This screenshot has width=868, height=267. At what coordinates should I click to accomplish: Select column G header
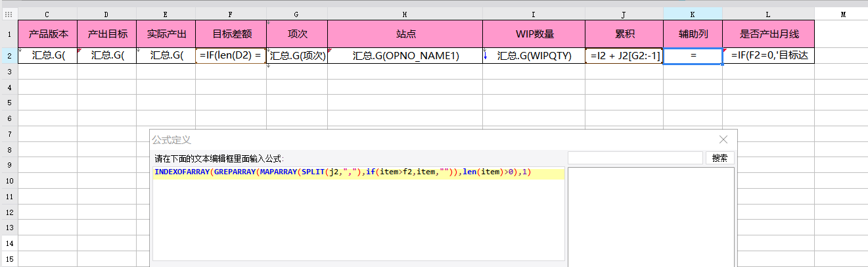[x=297, y=14]
